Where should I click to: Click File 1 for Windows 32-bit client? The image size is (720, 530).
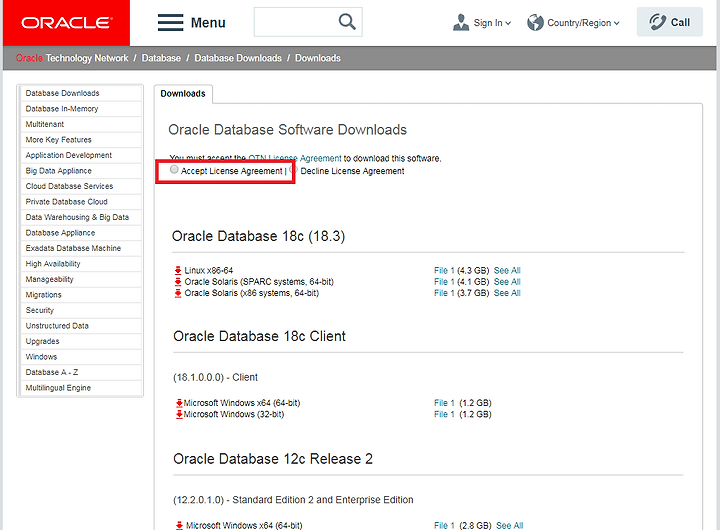pyautogui.click(x=444, y=414)
